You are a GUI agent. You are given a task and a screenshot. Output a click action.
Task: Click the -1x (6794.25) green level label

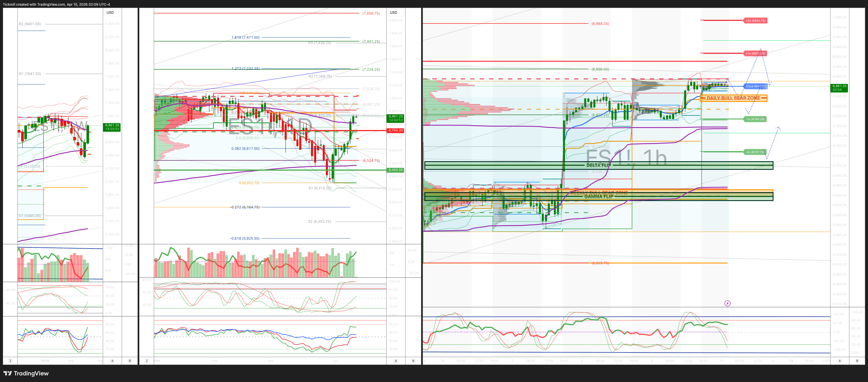755,119
